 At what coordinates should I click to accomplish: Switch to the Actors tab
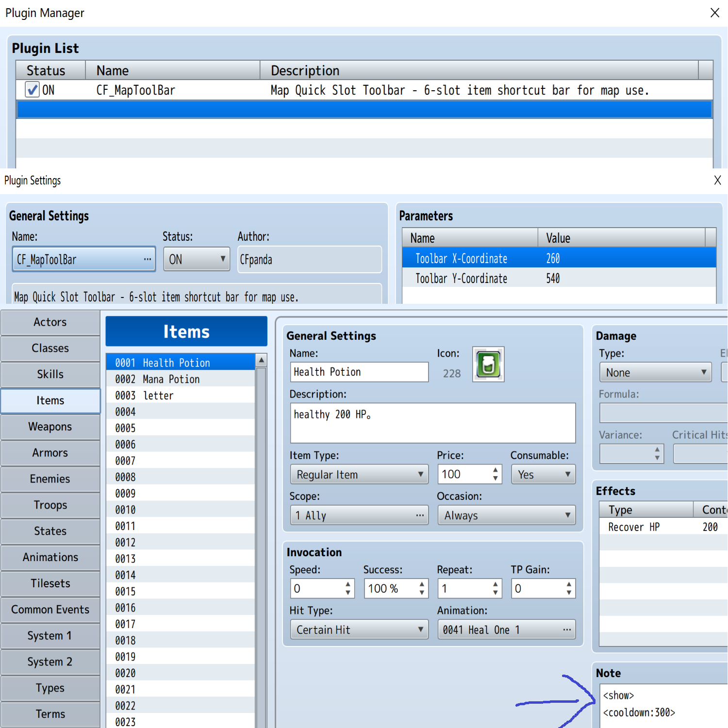[50, 322]
